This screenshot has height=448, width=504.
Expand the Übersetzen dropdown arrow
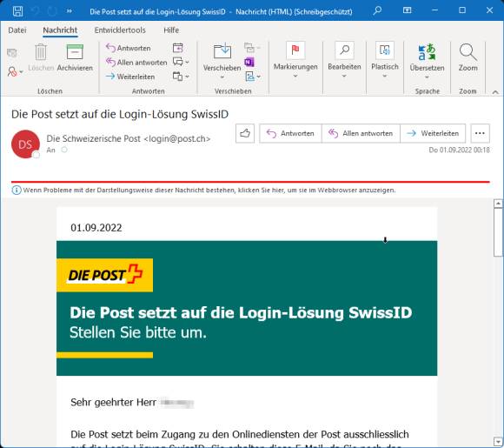point(427,77)
